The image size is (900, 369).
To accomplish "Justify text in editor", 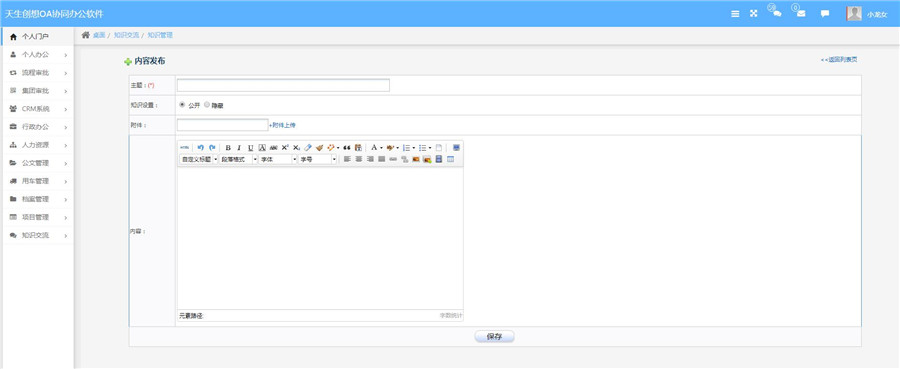I will click(x=382, y=159).
